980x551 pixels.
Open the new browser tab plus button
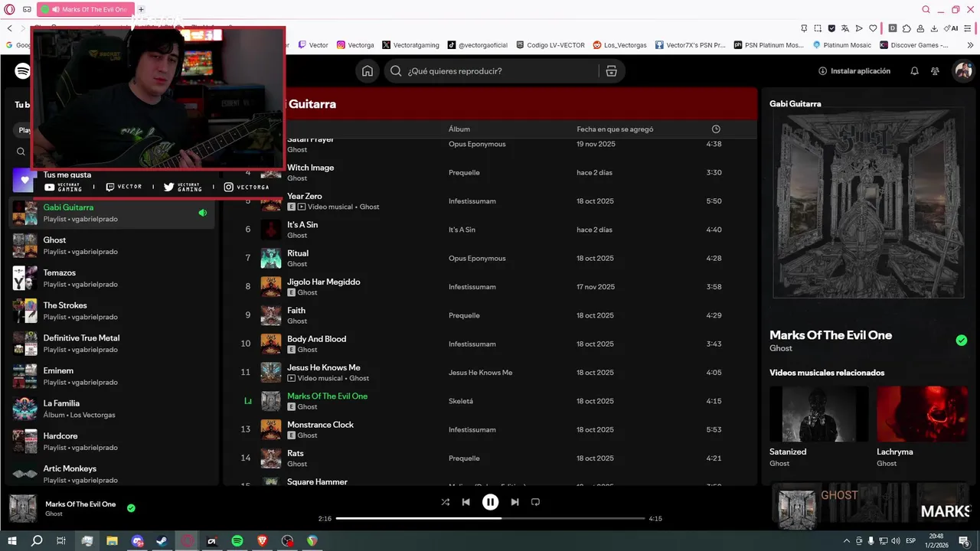click(x=141, y=9)
